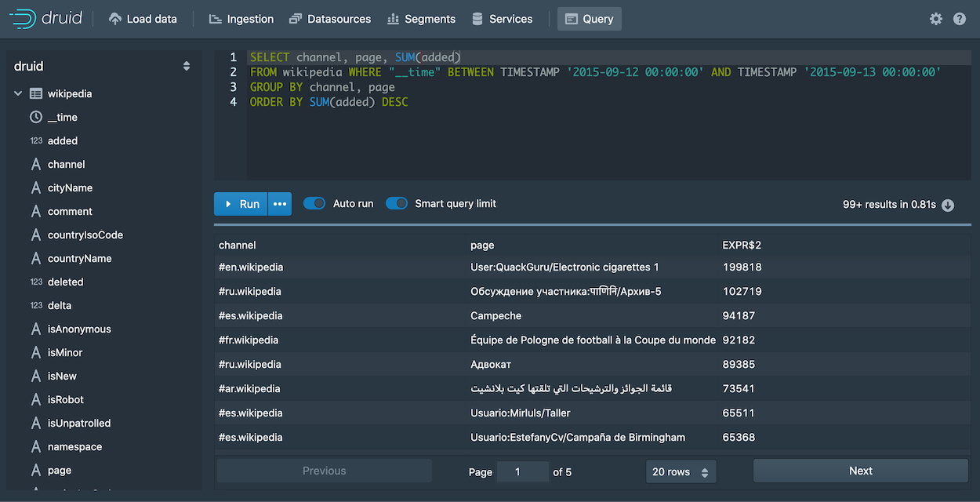Click the table icon beside wikipedia
This screenshot has width=980, height=502.
click(36, 93)
